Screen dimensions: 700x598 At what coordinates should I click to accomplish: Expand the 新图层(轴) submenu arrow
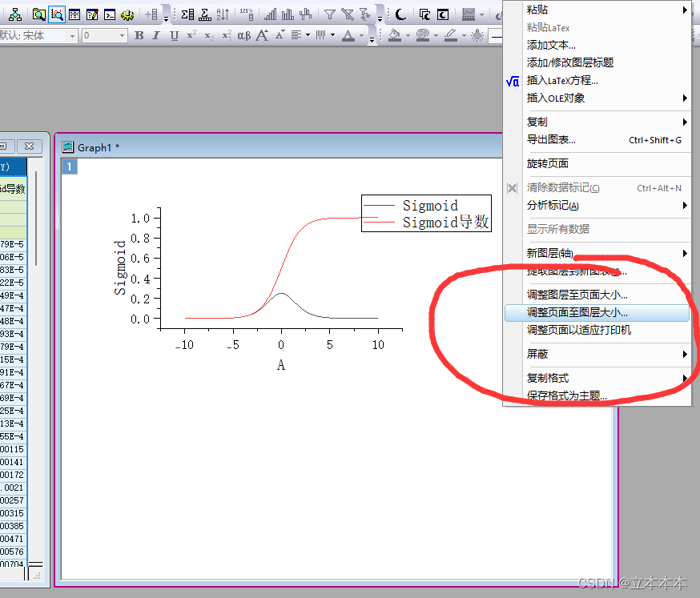click(685, 254)
